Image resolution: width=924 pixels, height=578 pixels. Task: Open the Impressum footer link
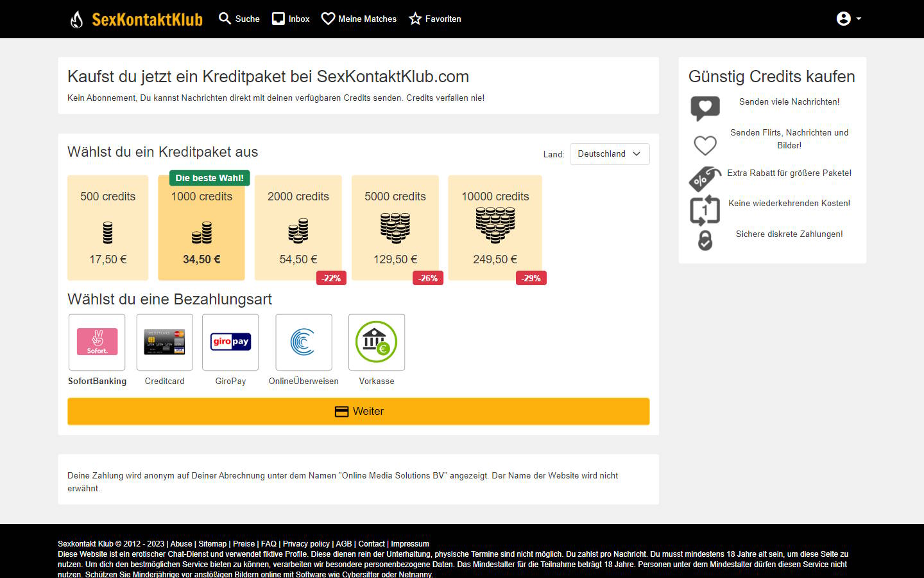(409, 544)
